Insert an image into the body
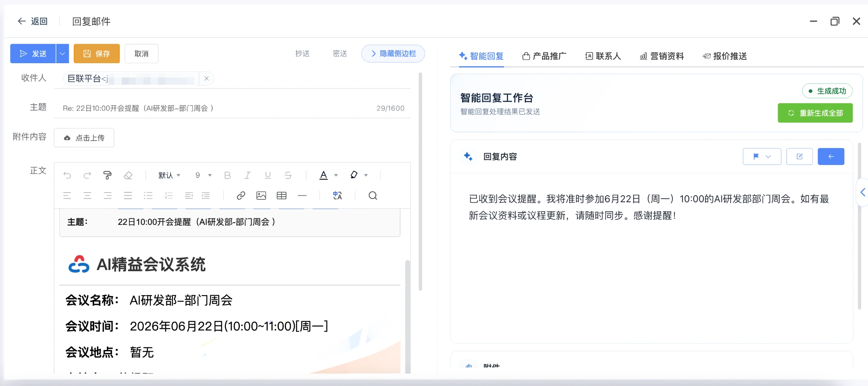868x386 pixels. click(261, 196)
